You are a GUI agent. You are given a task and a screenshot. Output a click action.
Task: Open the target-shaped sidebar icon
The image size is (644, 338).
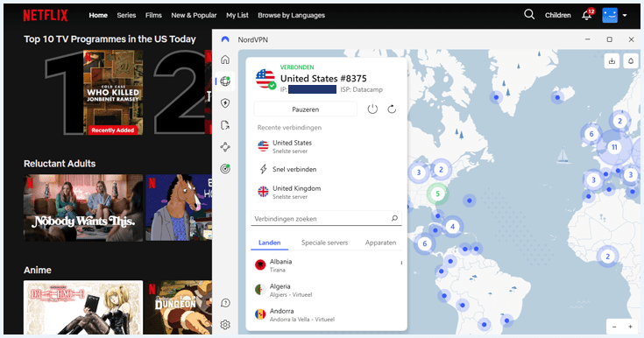point(225,168)
